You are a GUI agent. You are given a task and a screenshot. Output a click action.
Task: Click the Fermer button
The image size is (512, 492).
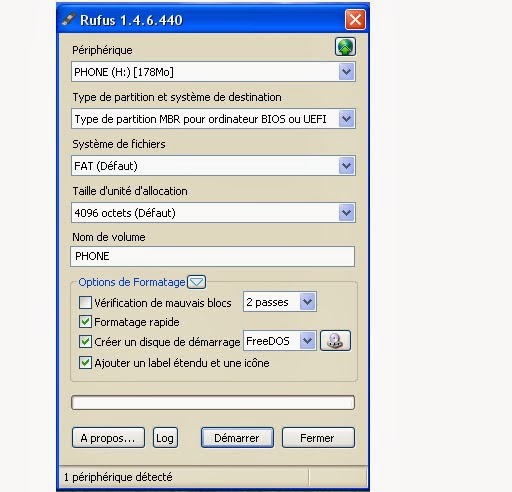click(318, 438)
